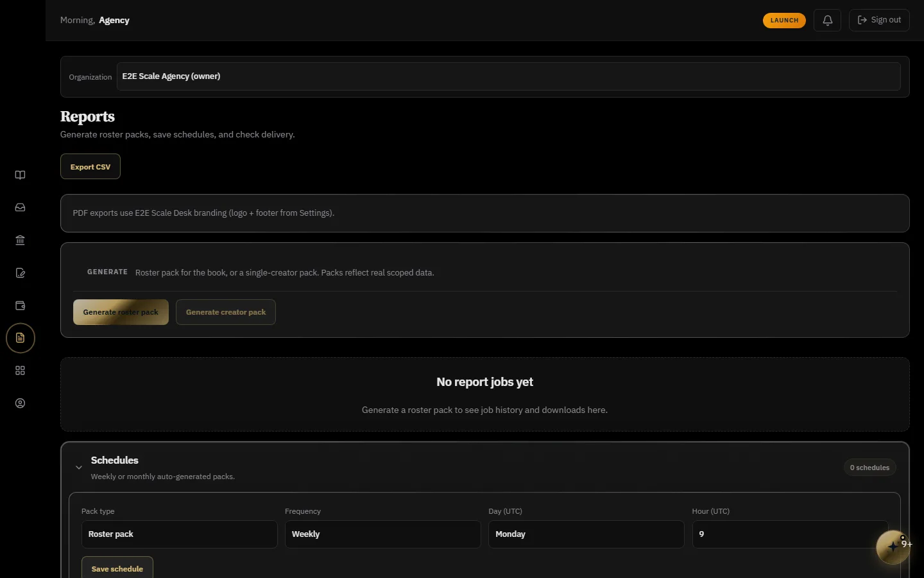The image size is (924, 578).
Task: Open the grid apps sidebar icon
Action: click(x=20, y=371)
